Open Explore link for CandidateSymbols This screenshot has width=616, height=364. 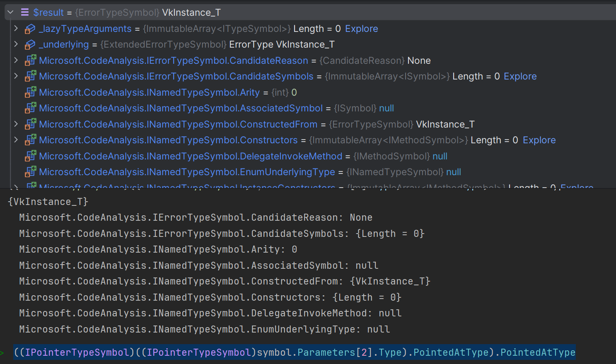pos(520,76)
